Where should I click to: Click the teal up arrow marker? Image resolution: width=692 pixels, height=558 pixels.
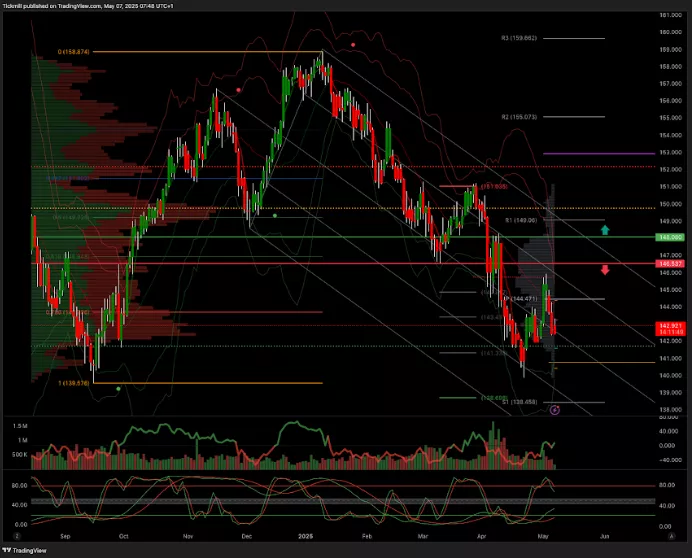point(604,231)
